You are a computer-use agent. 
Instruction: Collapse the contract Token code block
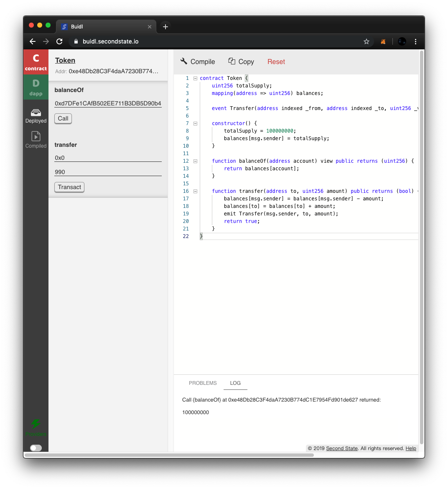click(x=195, y=78)
